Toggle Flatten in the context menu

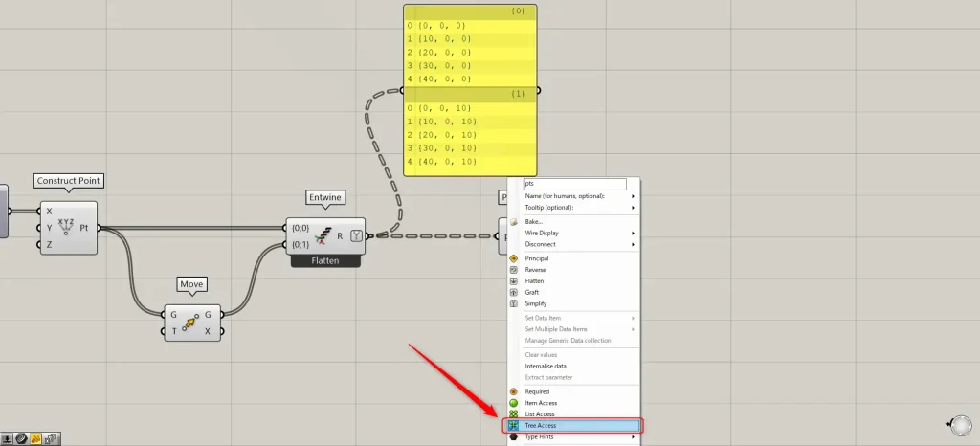537,281
